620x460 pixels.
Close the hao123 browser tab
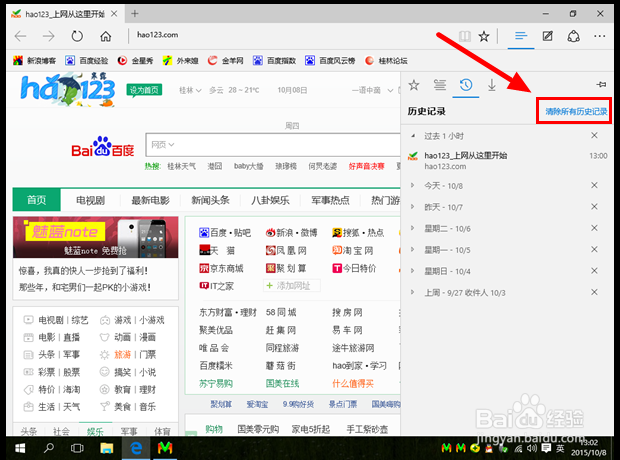click(x=114, y=14)
